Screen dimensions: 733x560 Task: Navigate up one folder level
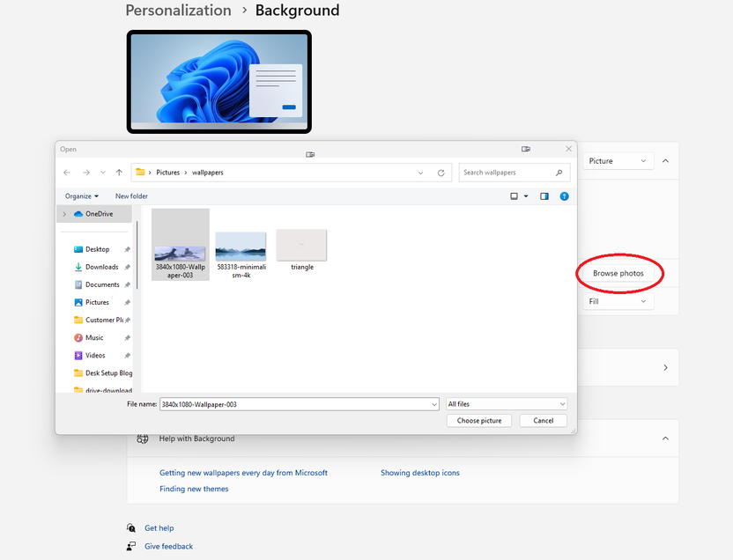coord(119,172)
